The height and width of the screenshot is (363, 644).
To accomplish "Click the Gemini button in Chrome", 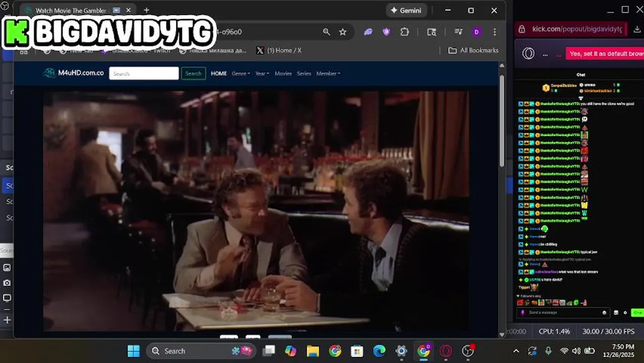I will click(407, 10).
